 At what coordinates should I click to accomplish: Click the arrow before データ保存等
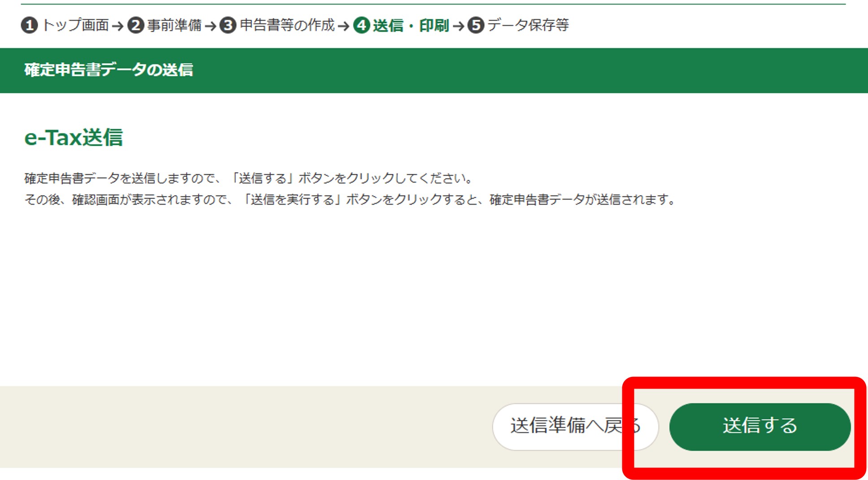tap(458, 26)
